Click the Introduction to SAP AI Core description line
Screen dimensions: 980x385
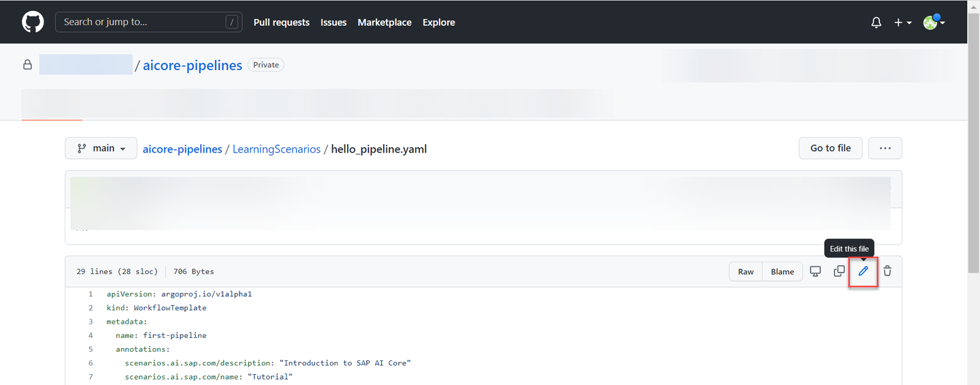268,363
